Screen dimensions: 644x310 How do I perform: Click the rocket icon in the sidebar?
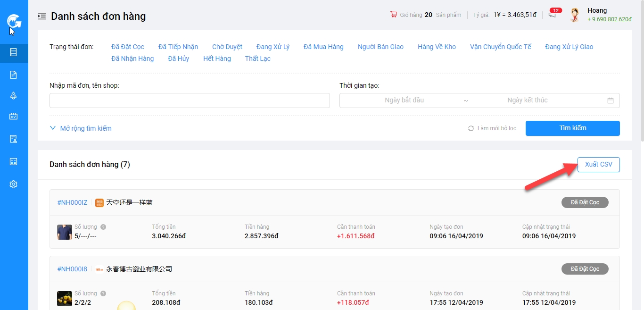(x=14, y=96)
